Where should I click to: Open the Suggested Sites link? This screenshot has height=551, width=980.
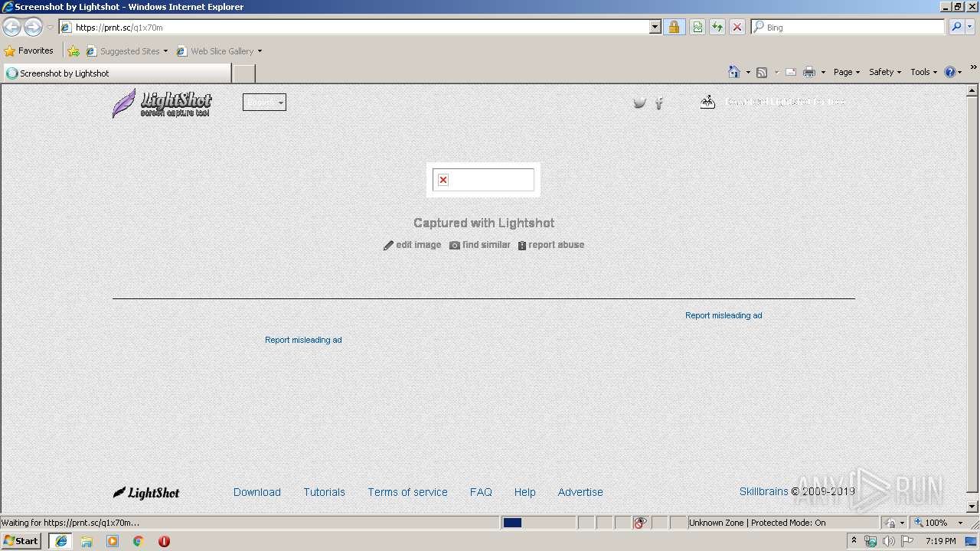(x=126, y=51)
